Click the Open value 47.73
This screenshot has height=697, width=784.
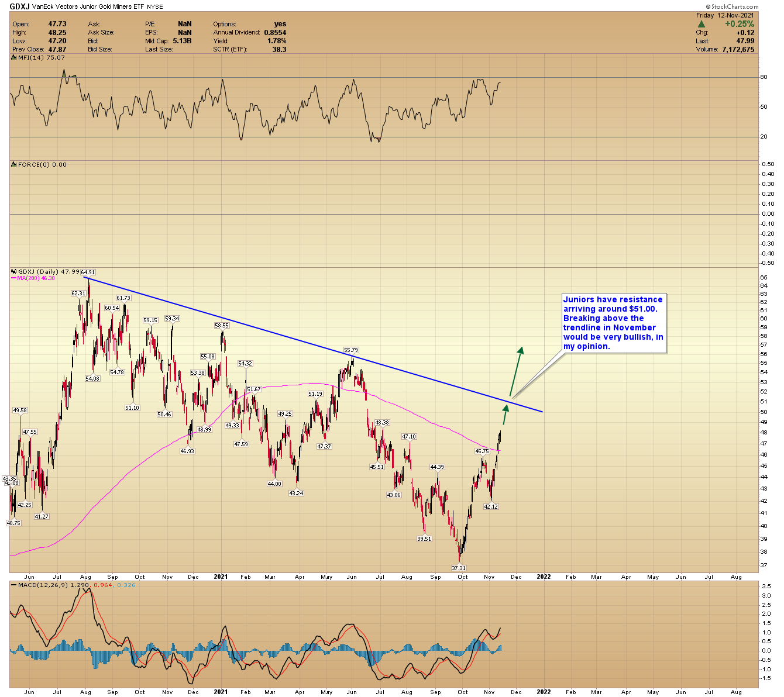click(x=57, y=24)
